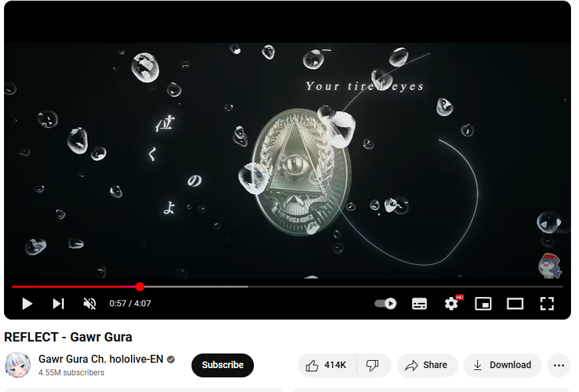Play the video
Viewport: 579px width, 392px height.
pos(27,304)
